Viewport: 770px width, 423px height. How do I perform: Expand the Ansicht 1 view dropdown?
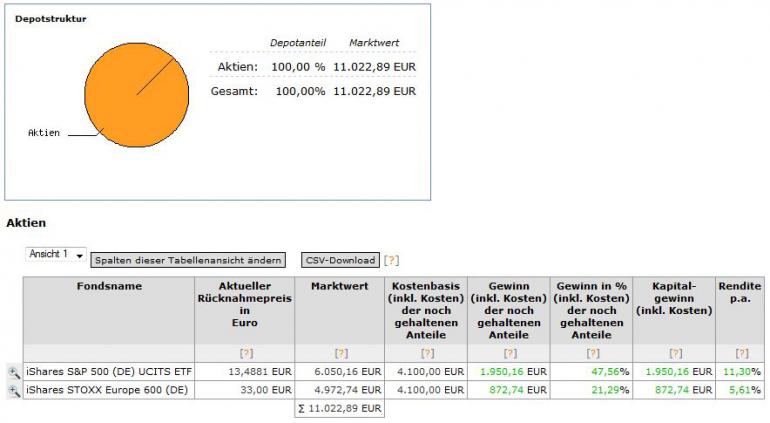tap(56, 255)
